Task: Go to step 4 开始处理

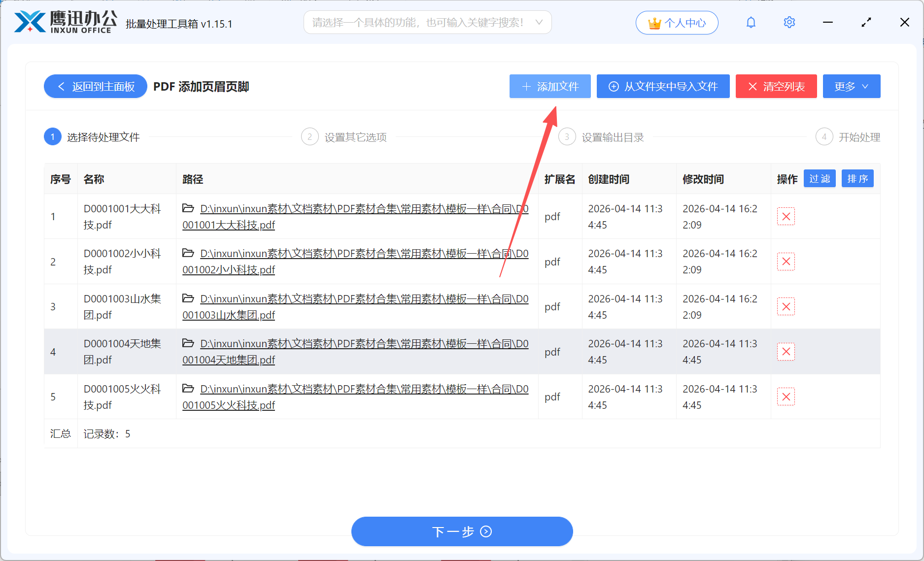Action: 848,137
